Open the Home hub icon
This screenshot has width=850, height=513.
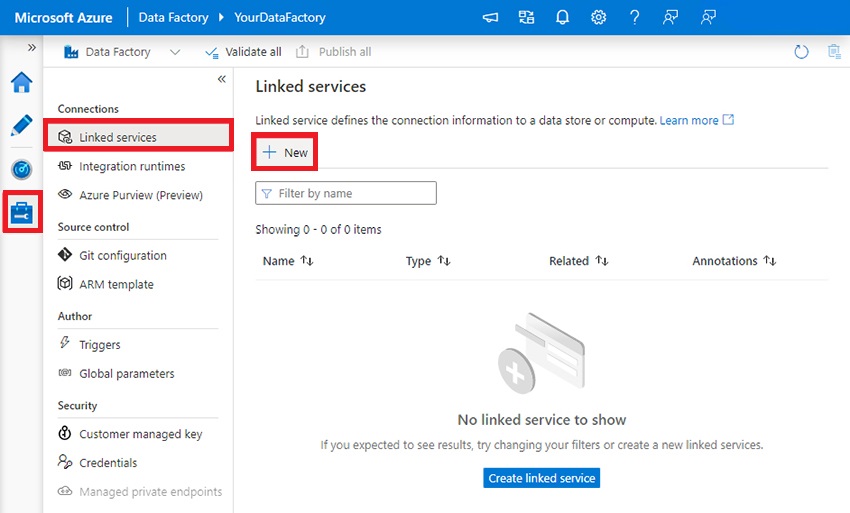[21, 82]
